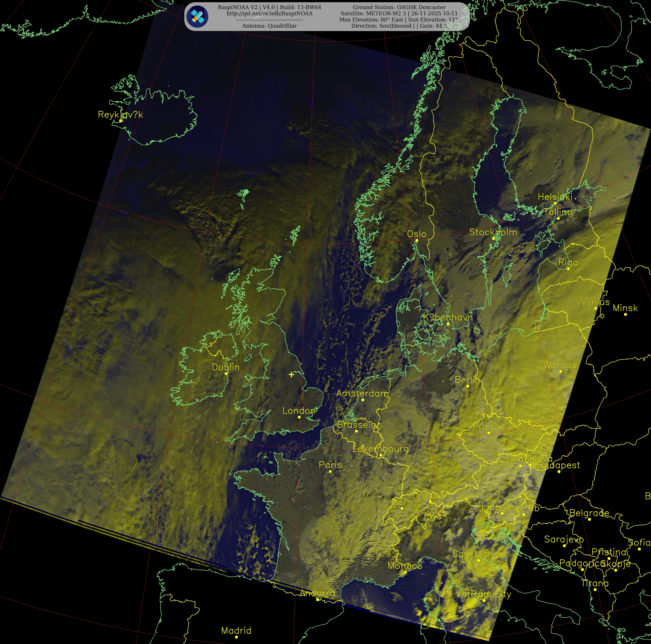Click the Oslo city dot marker
Image resolution: width=651 pixels, height=644 pixels.
click(417, 240)
